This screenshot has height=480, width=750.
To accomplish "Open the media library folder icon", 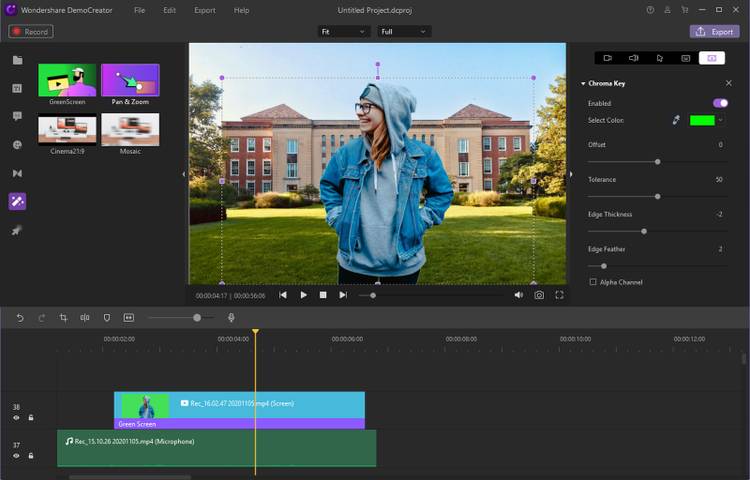I will (18, 60).
